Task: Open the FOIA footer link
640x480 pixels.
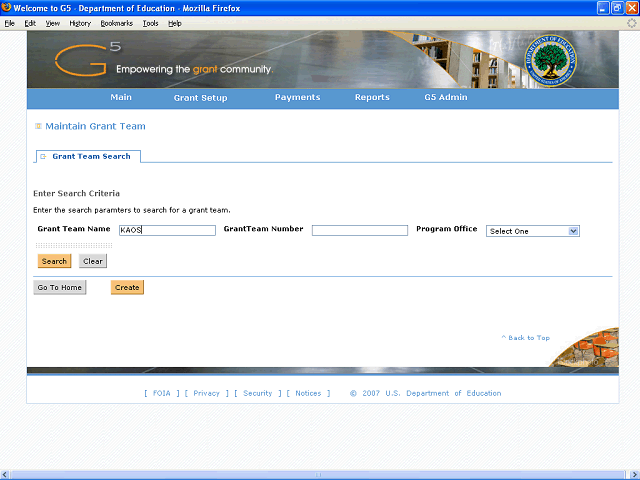Action: point(162,393)
